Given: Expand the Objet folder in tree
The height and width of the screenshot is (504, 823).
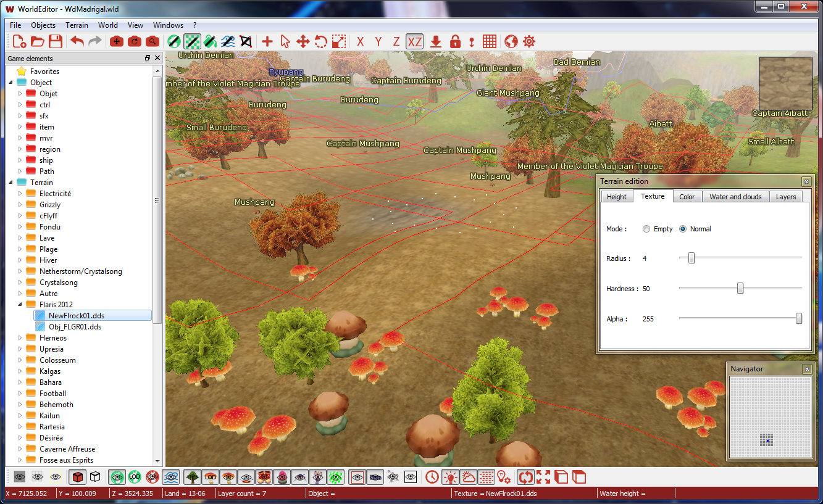Looking at the screenshot, I should [x=20, y=94].
